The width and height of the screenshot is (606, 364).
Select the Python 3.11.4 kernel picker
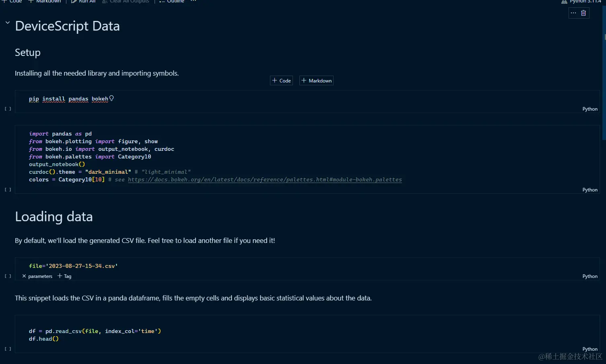[581, 2]
